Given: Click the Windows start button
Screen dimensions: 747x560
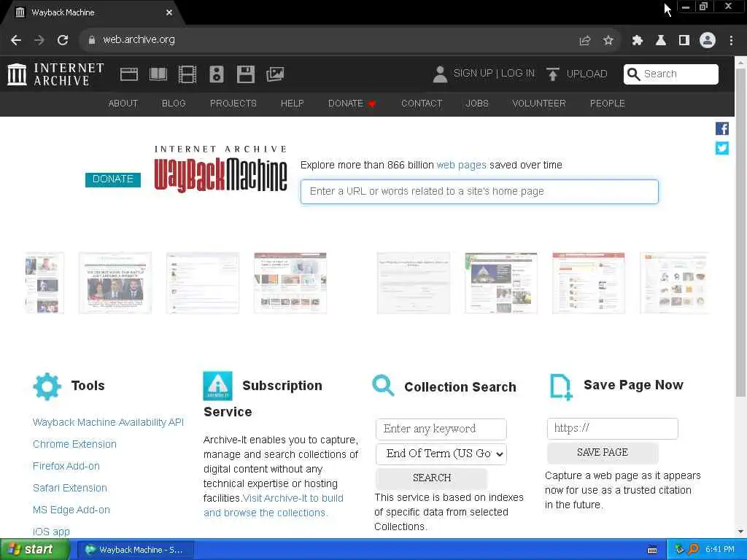Looking at the screenshot, I should (34, 550).
